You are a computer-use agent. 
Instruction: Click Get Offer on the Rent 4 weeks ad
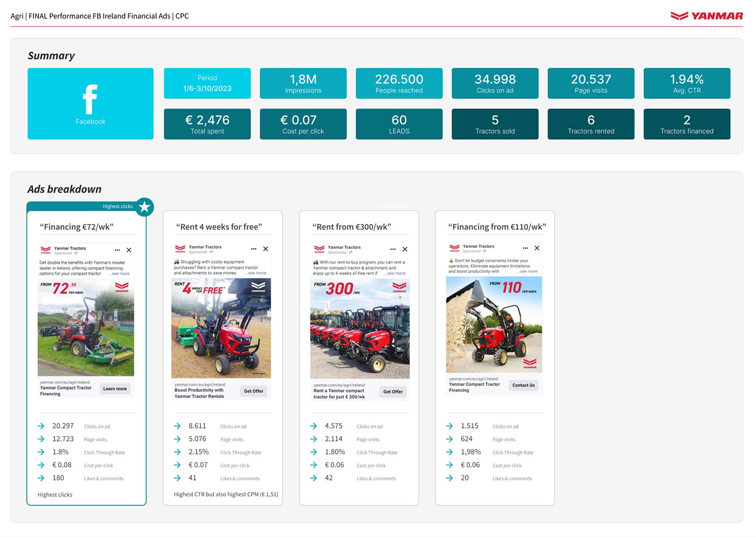click(x=254, y=391)
